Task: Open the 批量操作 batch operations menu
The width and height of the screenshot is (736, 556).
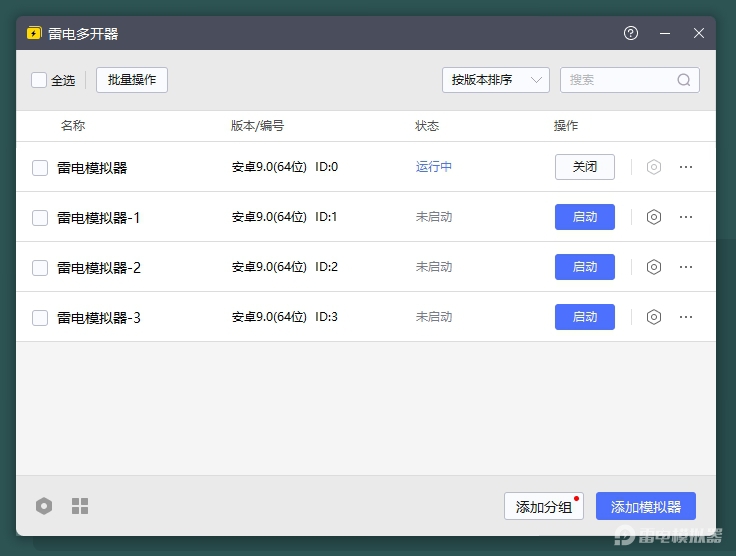Action: [132, 80]
